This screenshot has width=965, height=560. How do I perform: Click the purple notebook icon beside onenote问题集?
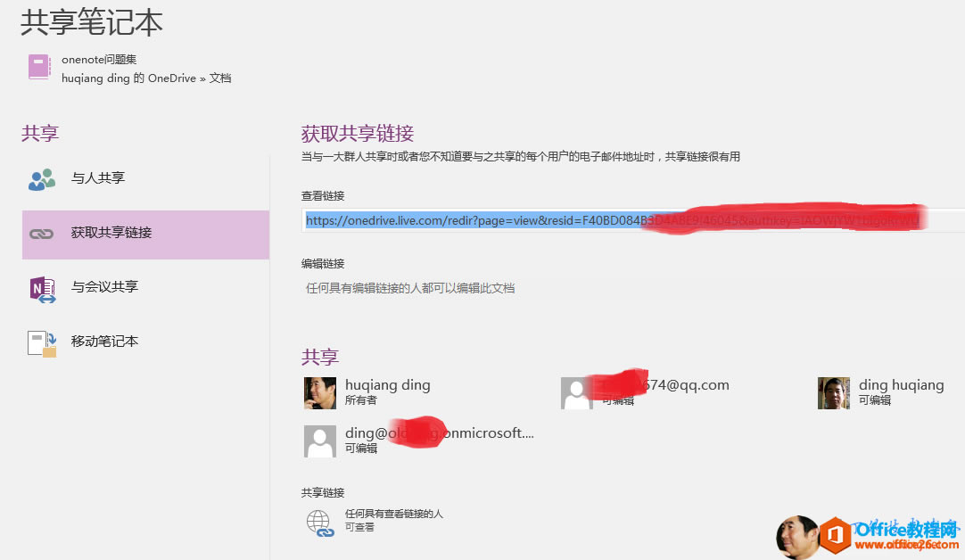pos(37,67)
